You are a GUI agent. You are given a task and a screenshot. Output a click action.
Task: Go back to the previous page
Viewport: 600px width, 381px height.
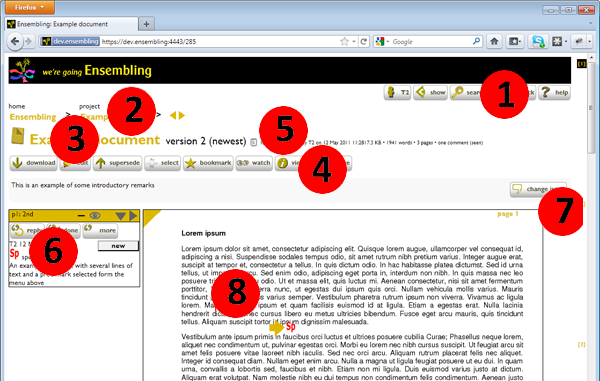15,41
